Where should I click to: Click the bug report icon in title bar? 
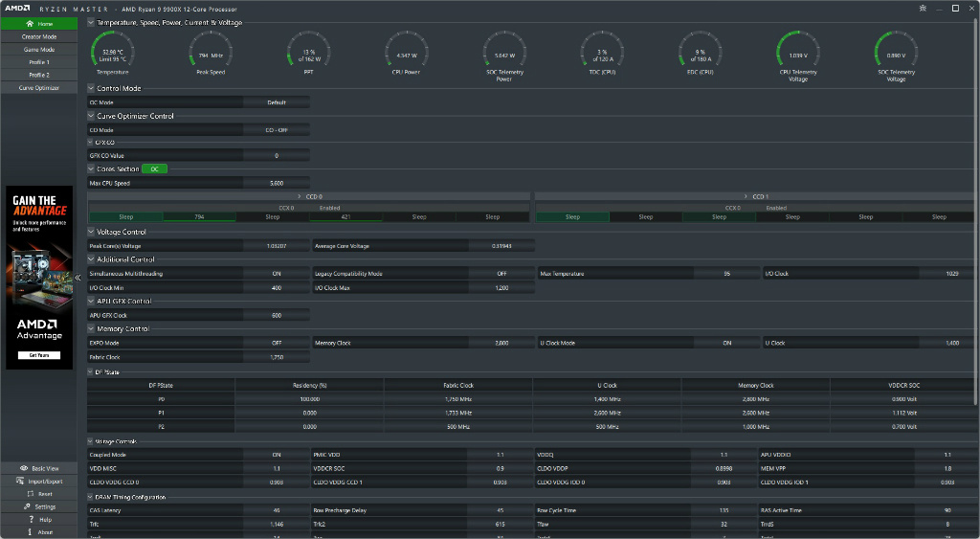923,8
